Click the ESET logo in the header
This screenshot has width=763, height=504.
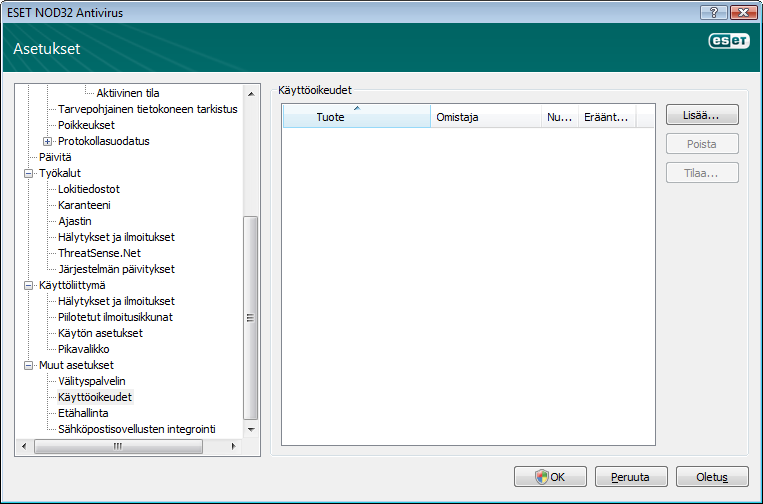(x=729, y=41)
